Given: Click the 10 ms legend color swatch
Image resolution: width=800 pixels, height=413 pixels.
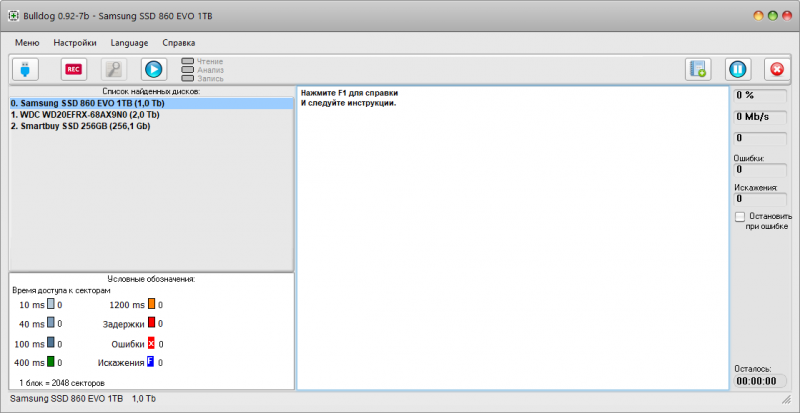Looking at the screenshot, I should pos(51,304).
